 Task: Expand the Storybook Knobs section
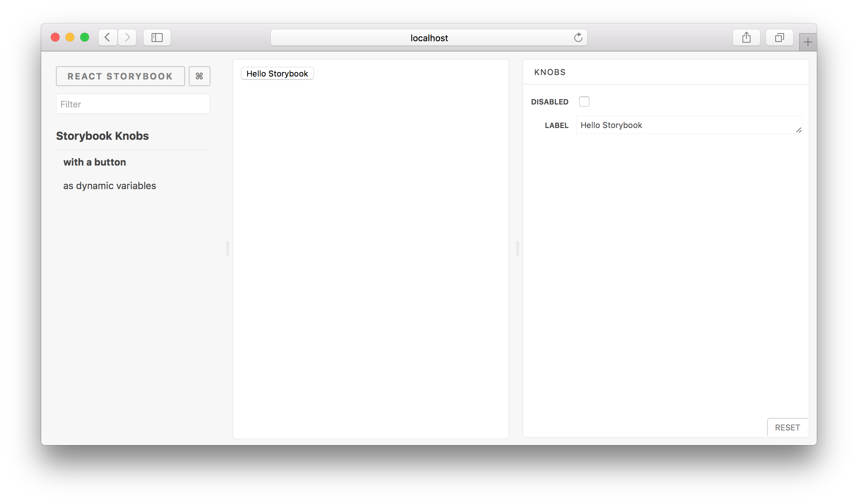pos(102,135)
